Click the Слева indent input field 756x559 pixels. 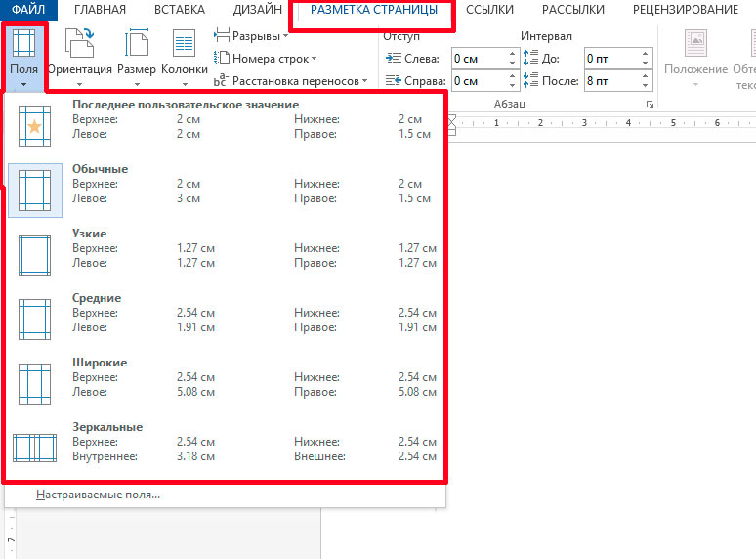(x=479, y=59)
